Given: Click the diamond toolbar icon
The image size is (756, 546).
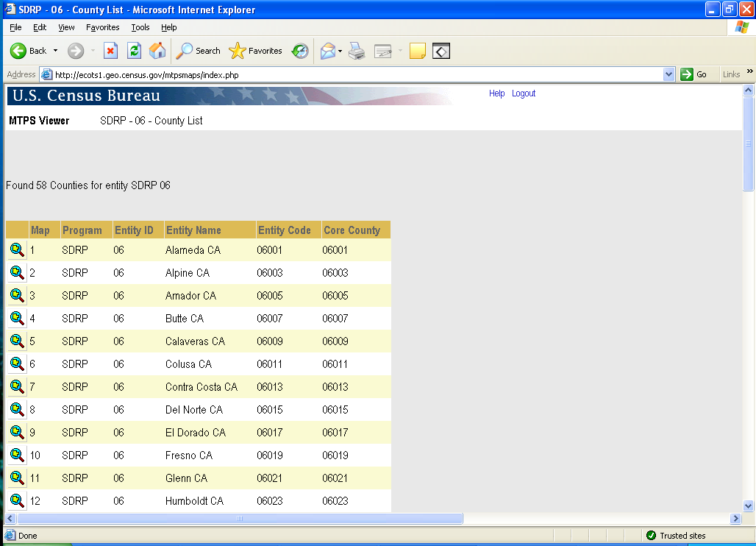Looking at the screenshot, I should point(441,51).
